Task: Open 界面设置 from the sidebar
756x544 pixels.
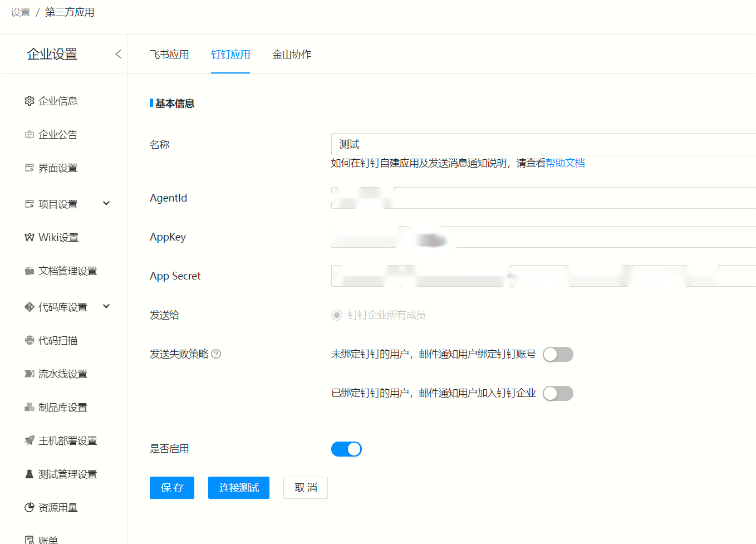Action: tap(29, 168)
